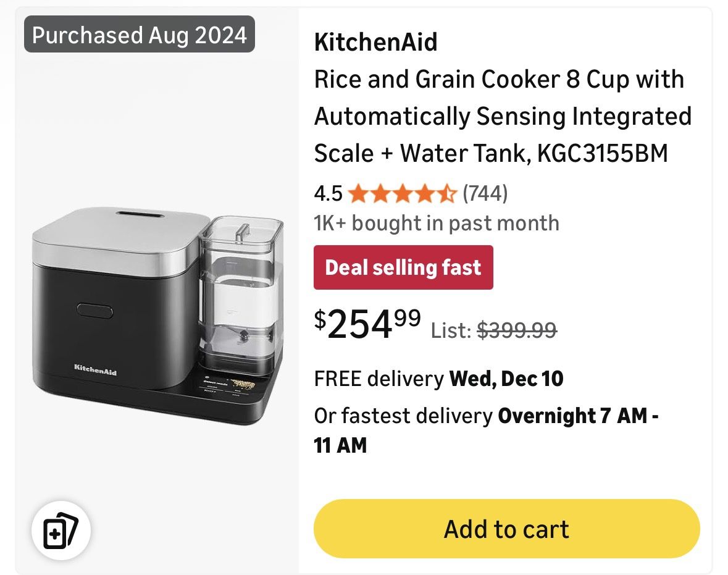Click the first orange star in the rating
Image resolution: width=728 pixels, height=575 pixels.
point(359,193)
